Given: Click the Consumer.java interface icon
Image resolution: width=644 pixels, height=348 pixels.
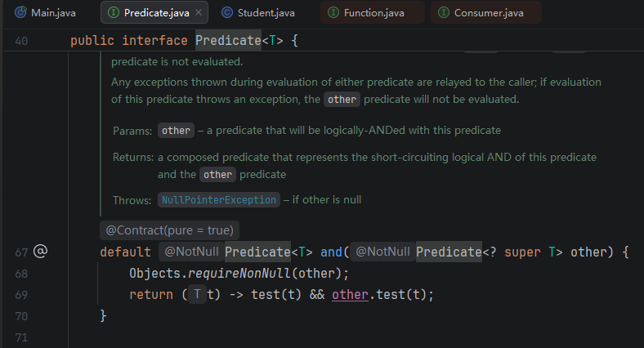Looking at the screenshot, I should tap(444, 13).
